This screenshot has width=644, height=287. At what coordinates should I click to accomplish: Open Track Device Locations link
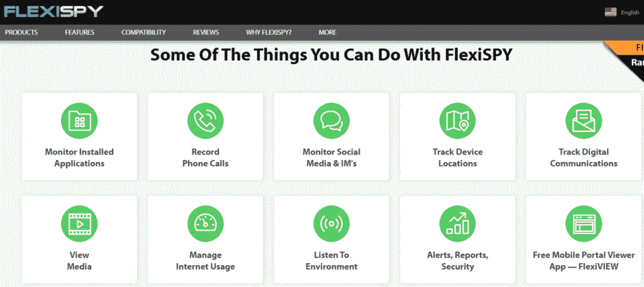458,158
